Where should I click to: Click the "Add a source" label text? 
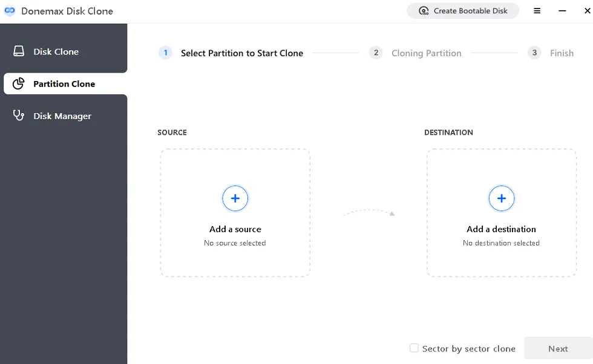[x=235, y=229]
